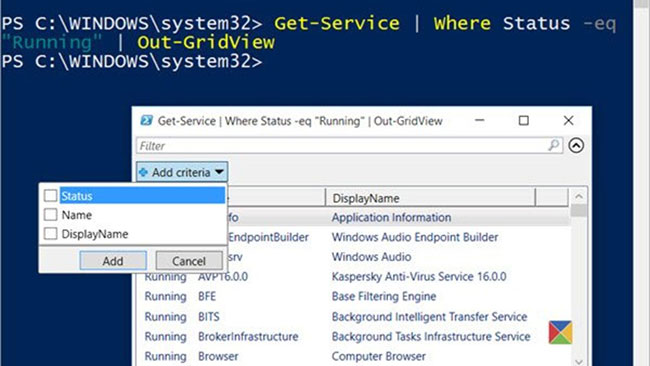Click the grid scrollbar down arrow
Viewport: 650px width, 366px height.
click(579, 361)
